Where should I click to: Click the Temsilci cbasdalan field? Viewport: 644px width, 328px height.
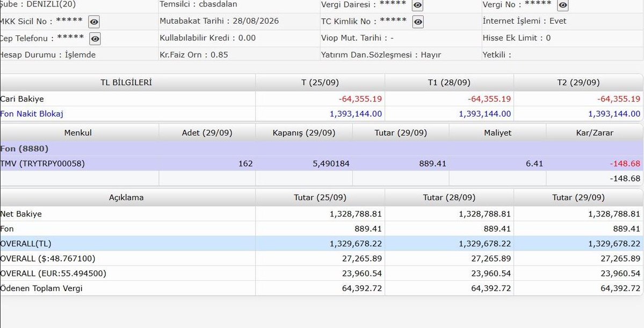(198, 4)
